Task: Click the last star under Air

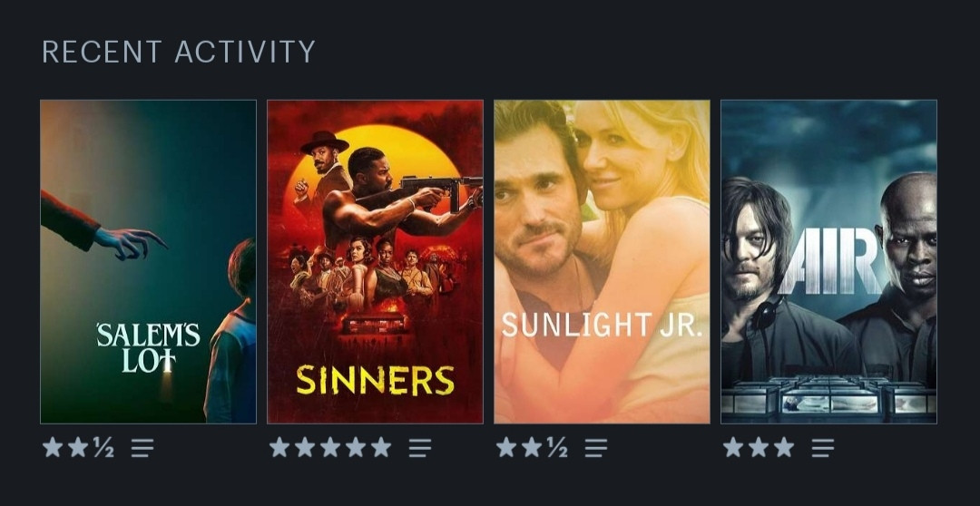Action: tap(784, 447)
